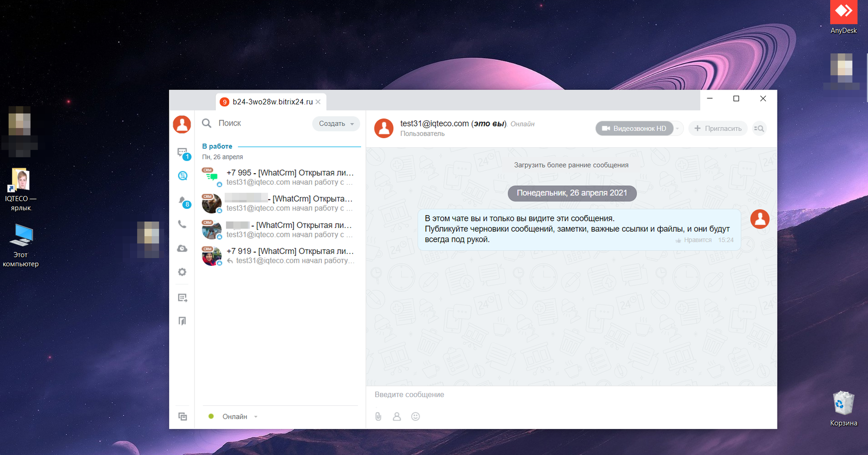Click the keypad forwarding icon in sidebar

[x=182, y=297]
